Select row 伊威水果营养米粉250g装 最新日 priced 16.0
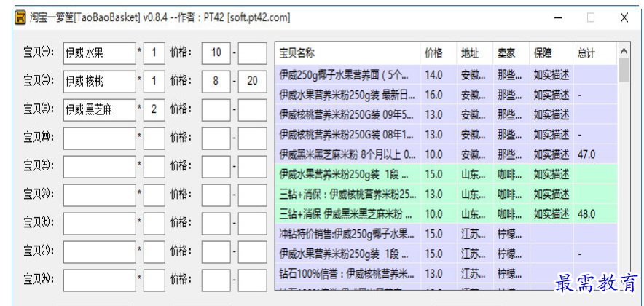 click(x=447, y=95)
